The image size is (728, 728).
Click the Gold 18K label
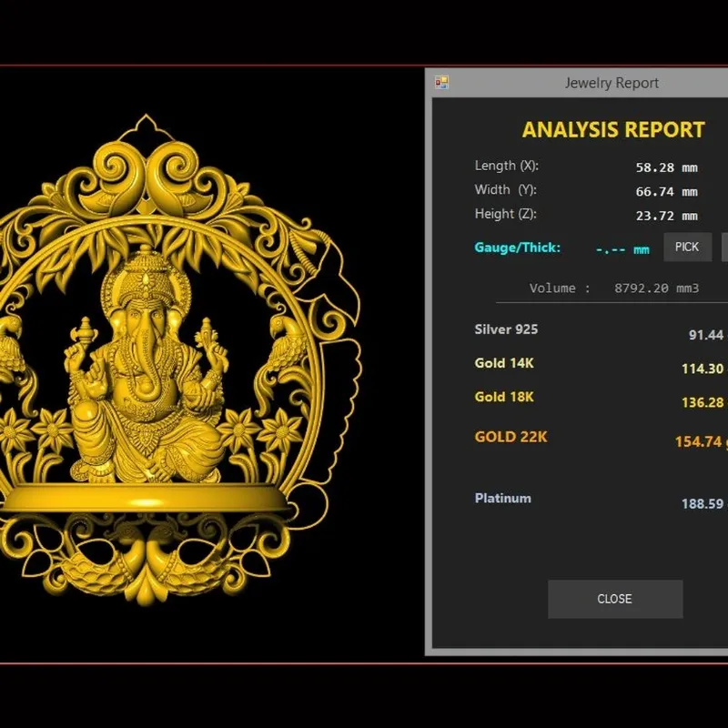(504, 397)
